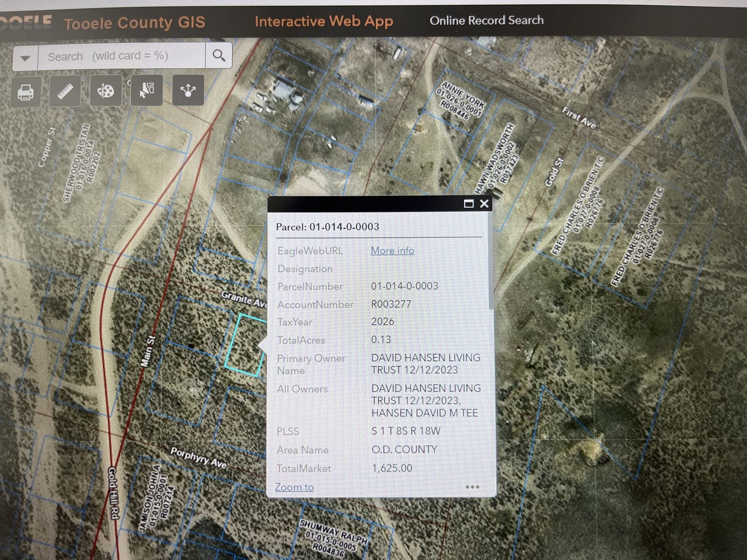The image size is (747, 560).
Task: Open the search source dropdown arrow
Action: [25, 58]
